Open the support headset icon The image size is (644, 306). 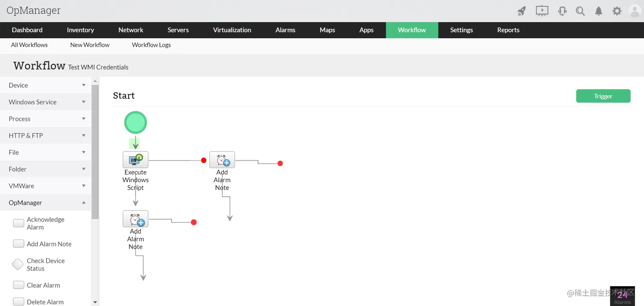click(x=562, y=11)
